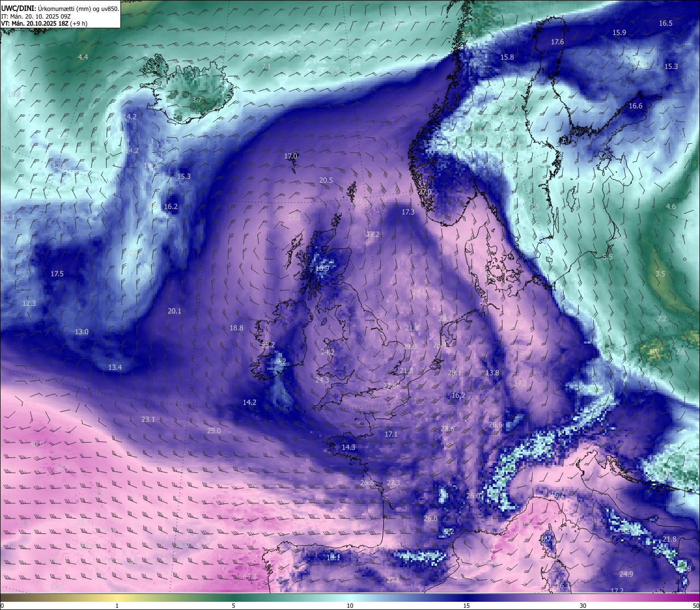Click the colour scale label 50

point(696,606)
